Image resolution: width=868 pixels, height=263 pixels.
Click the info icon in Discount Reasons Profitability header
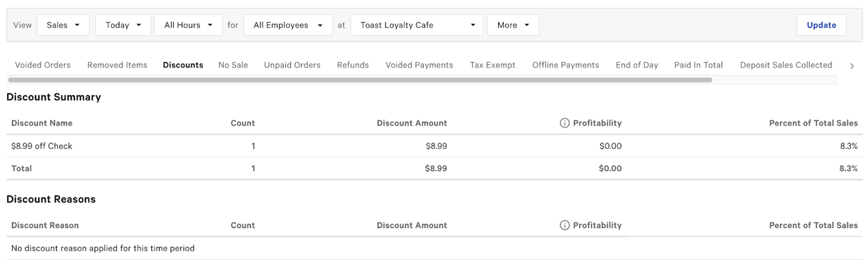pyautogui.click(x=564, y=225)
